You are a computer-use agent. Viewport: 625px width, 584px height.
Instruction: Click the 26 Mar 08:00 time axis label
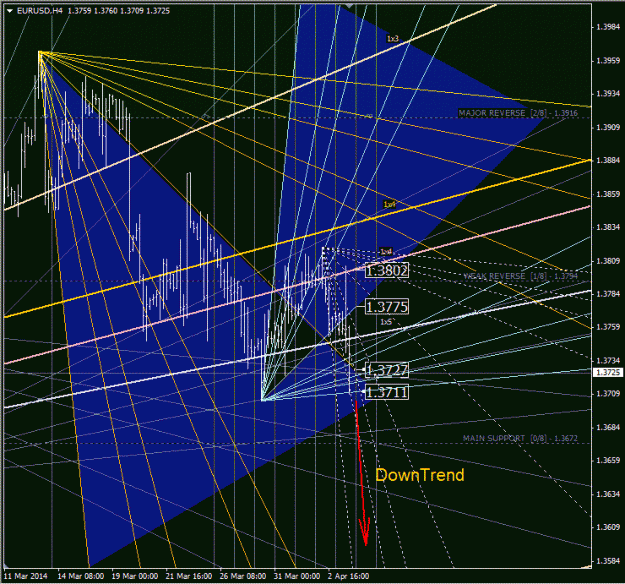(x=243, y=576)
